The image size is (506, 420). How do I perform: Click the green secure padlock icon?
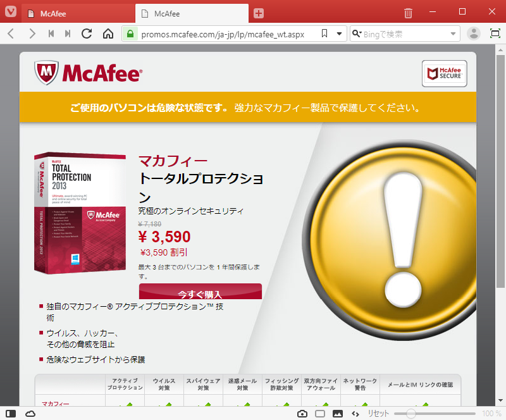[130, 34]
